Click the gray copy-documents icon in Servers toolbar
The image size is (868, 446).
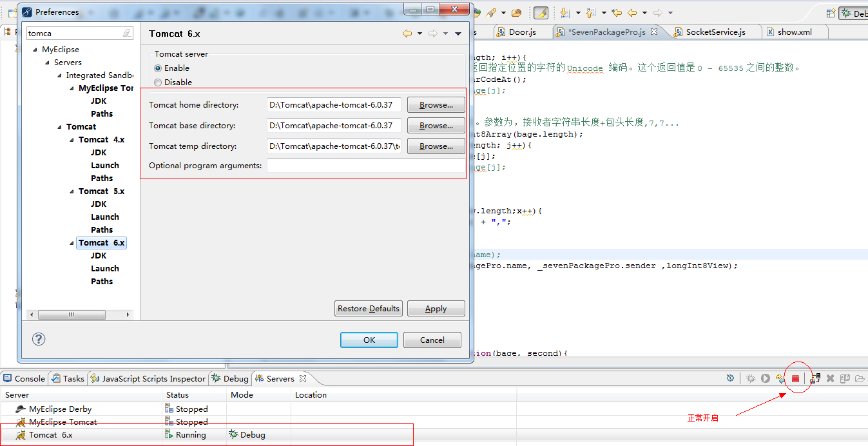(845, 379)
